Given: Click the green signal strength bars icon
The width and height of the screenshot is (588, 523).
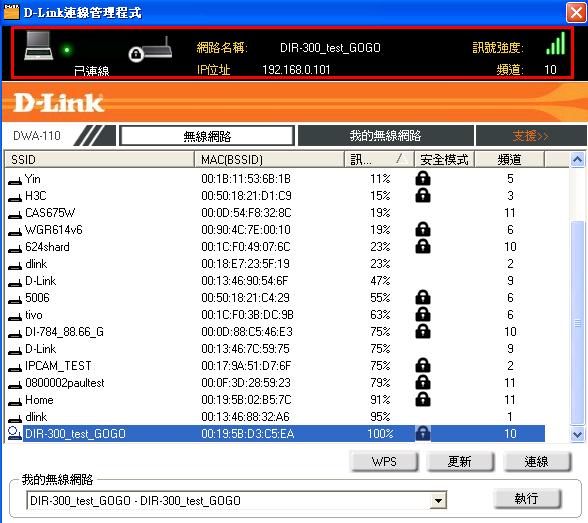Looking at the screenshot, I should click(556, 43).
